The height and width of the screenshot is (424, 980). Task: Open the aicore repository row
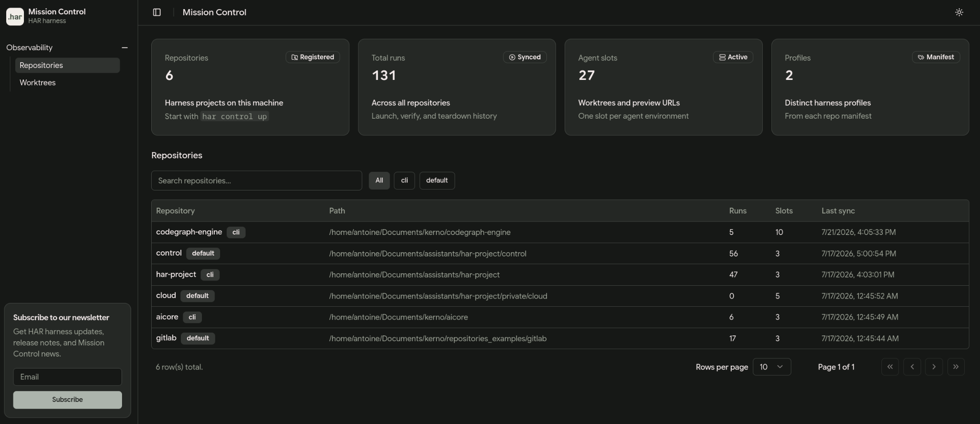pyautogui.click(x=560, y=317)
